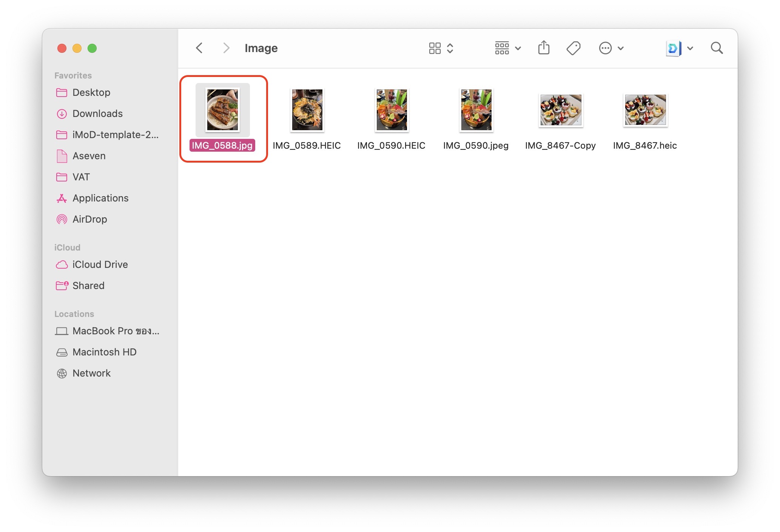This screenshot has width=780, height=532.
Task: Open the Search magnifier icon
Action: pos(716,48)
